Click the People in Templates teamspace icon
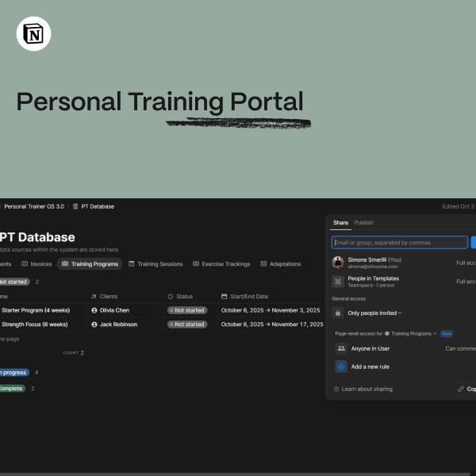 [338, 282]
